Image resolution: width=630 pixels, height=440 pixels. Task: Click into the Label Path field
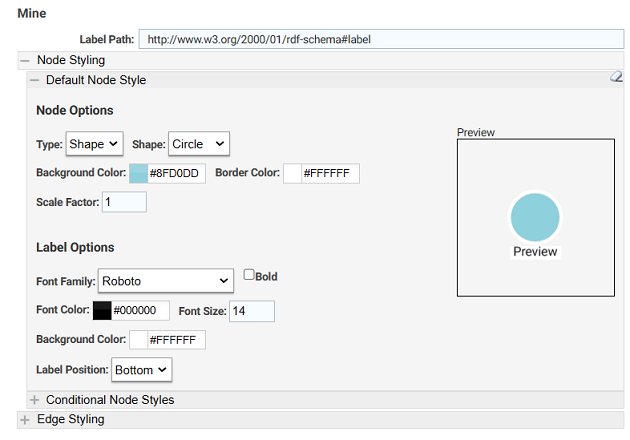coord(381,39)
